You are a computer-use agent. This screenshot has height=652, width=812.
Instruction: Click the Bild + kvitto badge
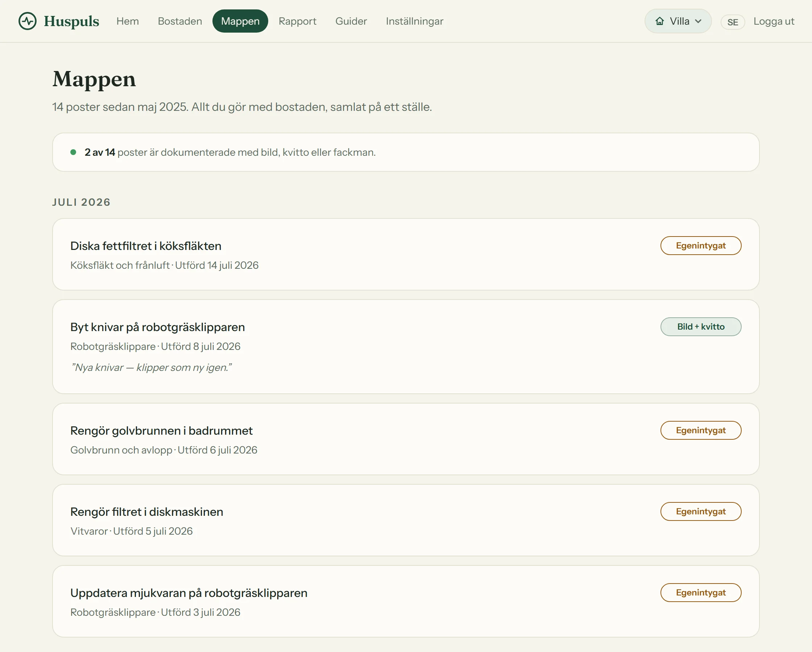[701, 327]
